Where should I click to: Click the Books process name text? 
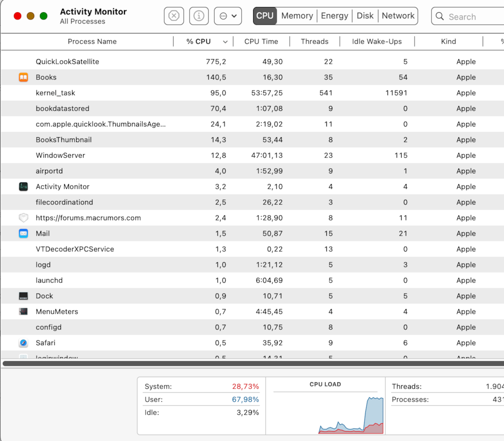46,77
